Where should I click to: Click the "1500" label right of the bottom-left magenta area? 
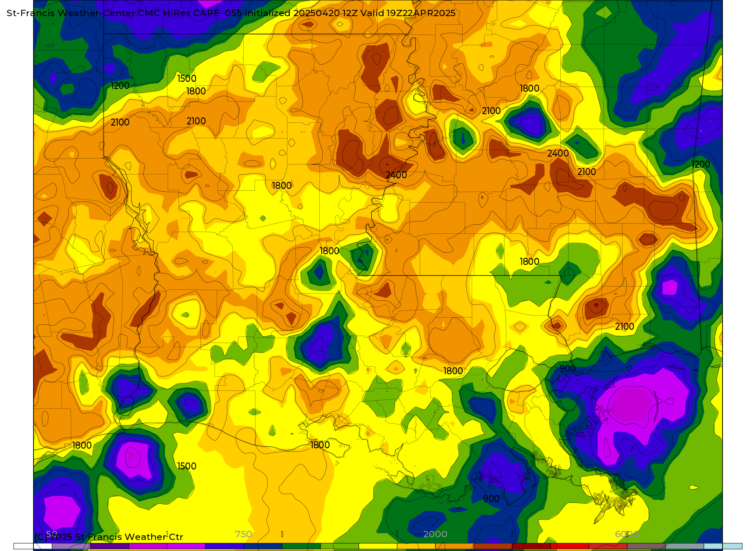[187, 466]
